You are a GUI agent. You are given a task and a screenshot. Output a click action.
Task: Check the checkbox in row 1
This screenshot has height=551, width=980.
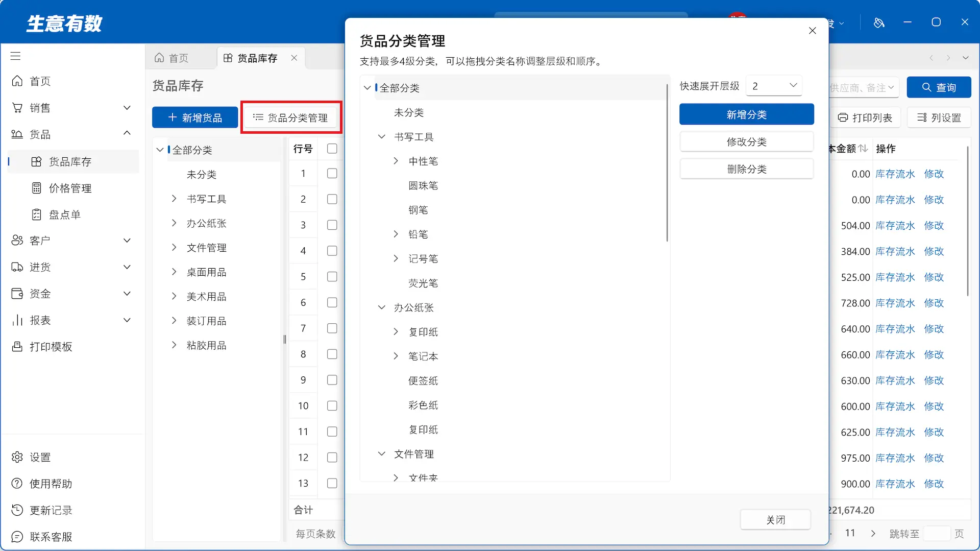click(332, 174)
